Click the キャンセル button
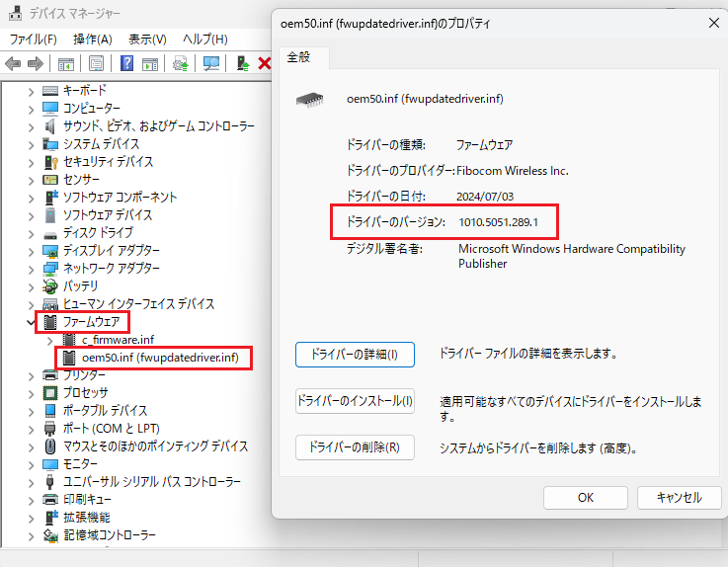The width and height of the screenshot is (728, 567). (x=680, y=498)
